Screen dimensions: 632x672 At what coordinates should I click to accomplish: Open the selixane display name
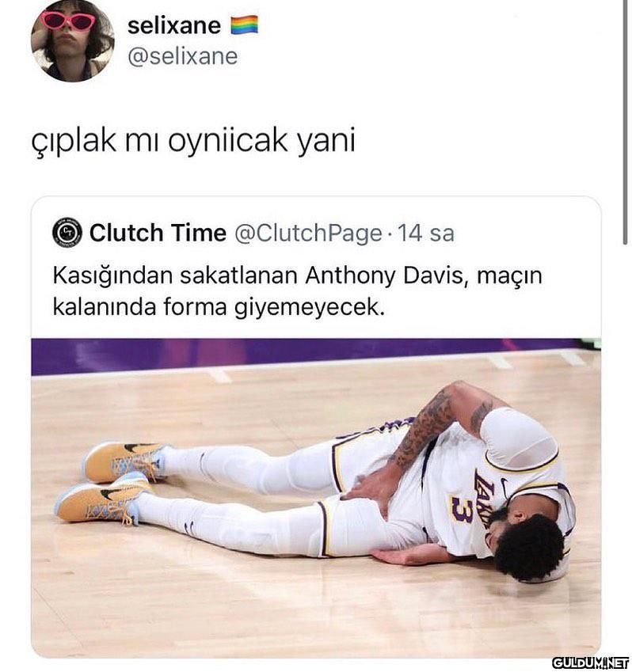click(x=174, y=25)
